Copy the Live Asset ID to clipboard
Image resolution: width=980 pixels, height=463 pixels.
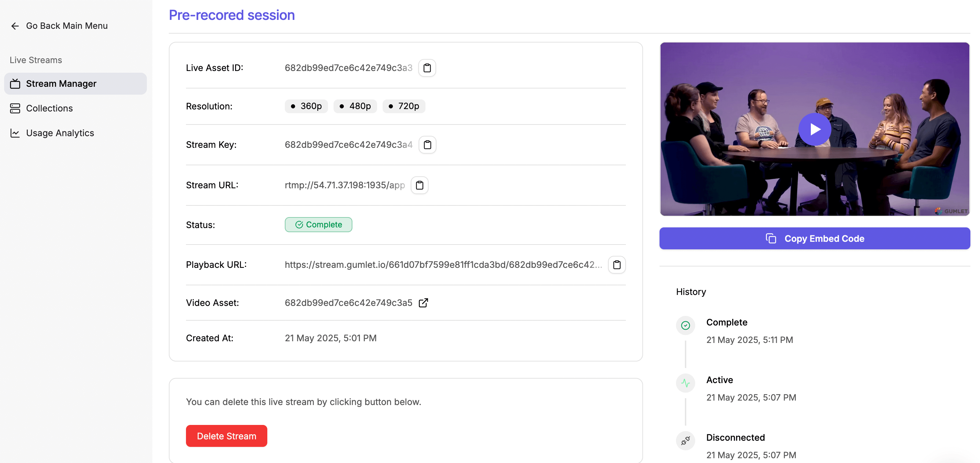tap(427, 68)
